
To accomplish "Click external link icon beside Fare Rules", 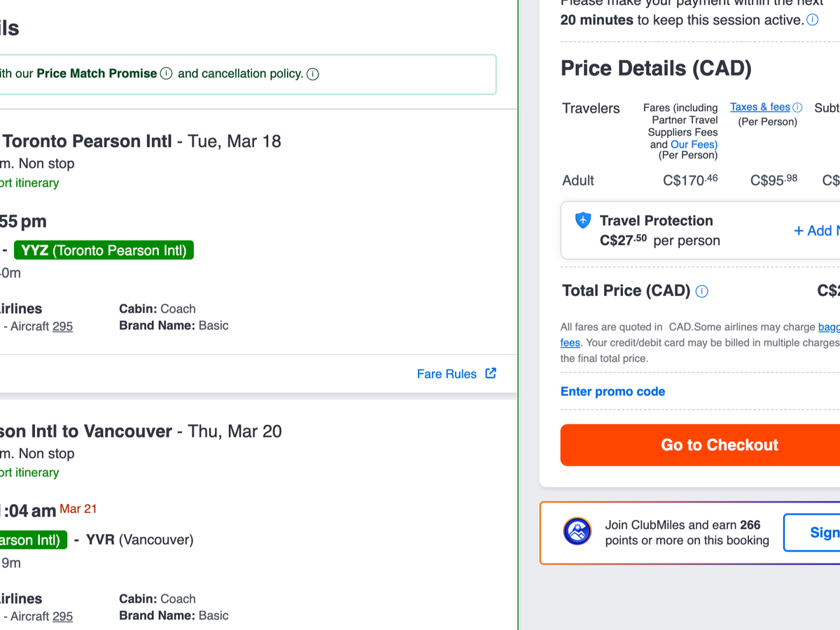I will pos(491,373).
